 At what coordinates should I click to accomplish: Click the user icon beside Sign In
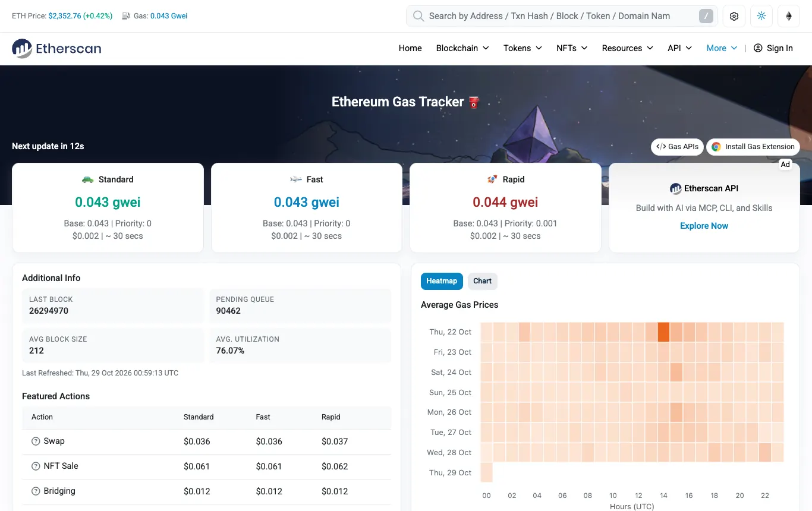(x=758, y=48)
